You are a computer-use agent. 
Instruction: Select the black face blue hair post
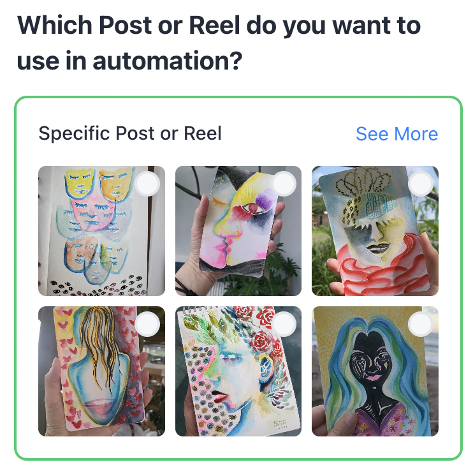point(421,324)
